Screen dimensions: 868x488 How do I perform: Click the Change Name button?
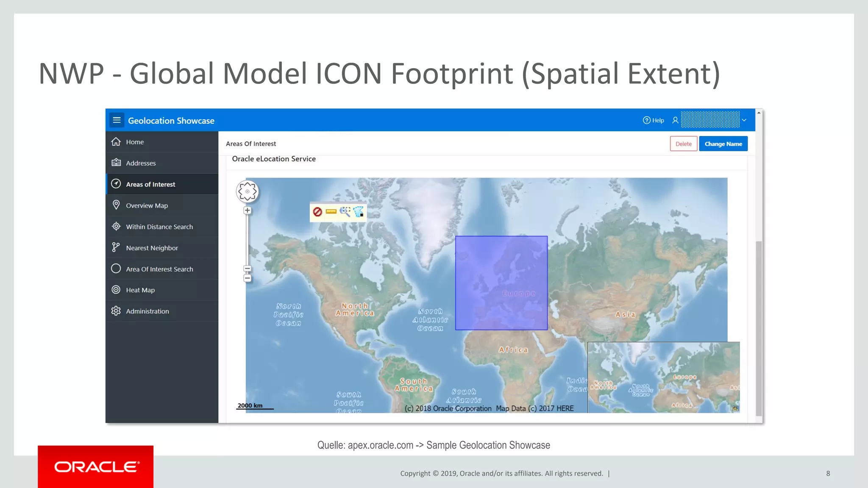(x=723, y=144)
